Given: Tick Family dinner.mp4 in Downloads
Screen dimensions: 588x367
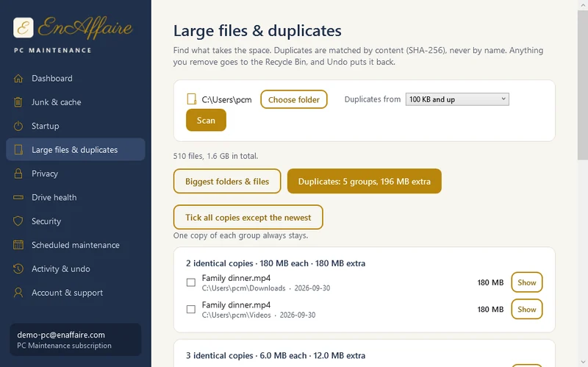Looking at the screenshot, I should pyautogui.click(x=191, y=282).
